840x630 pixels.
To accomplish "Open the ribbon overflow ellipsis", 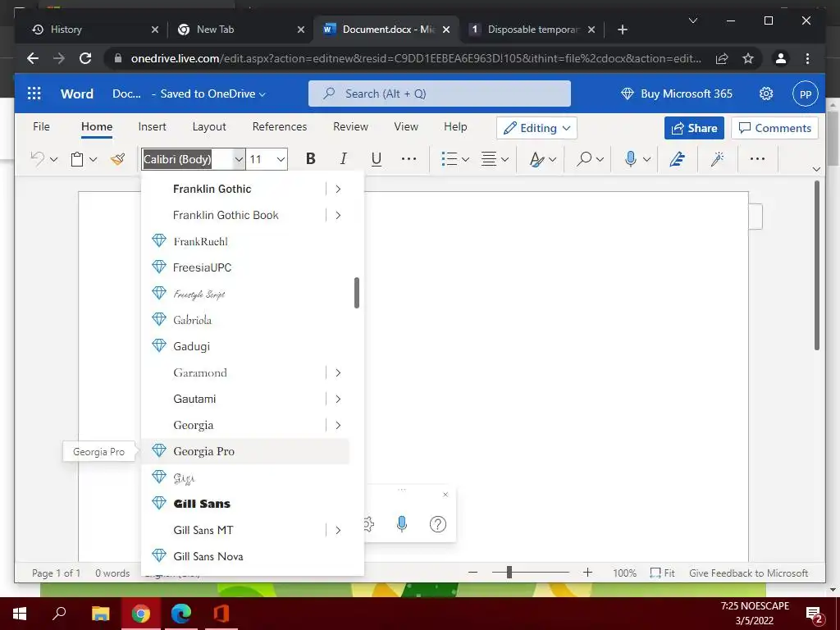I will (x=757, y=158).
